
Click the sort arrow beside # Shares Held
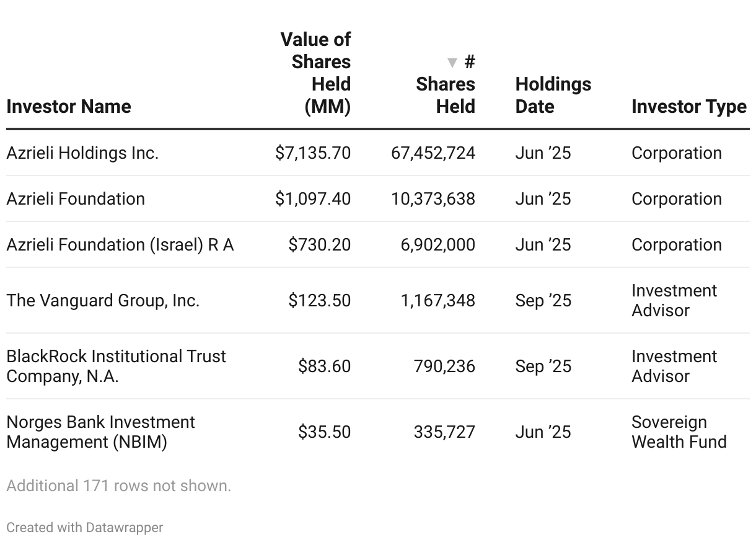coord(452,62)
